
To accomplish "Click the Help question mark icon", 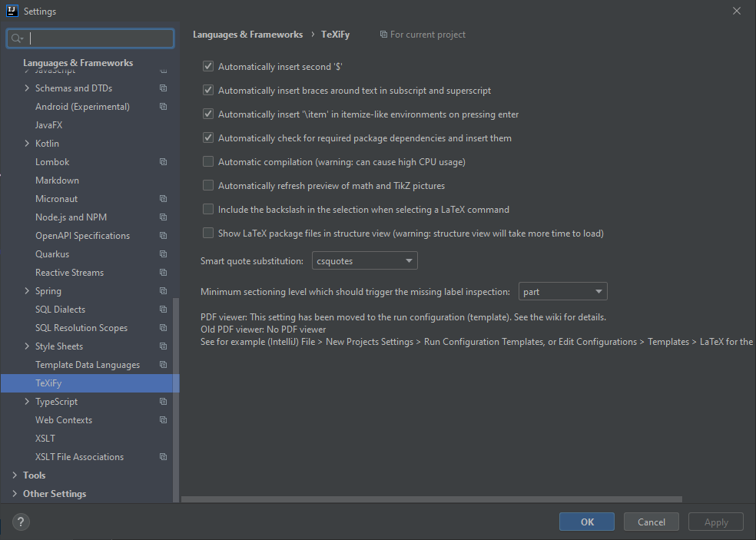I will coord(20,522).
